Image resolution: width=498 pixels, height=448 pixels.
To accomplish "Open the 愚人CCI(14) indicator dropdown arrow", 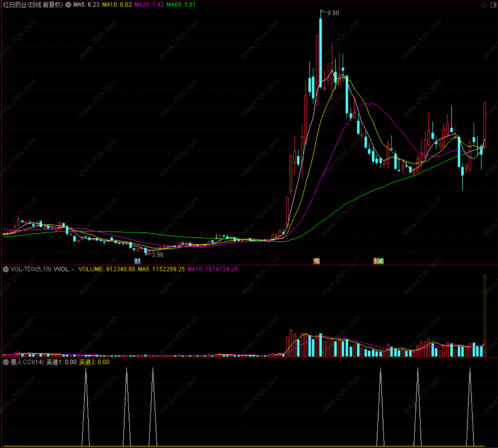I will [6, 362].
